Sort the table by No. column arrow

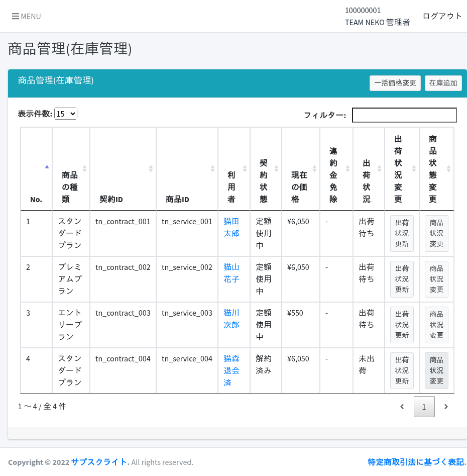pyautogui.click(x=47, y=166)
